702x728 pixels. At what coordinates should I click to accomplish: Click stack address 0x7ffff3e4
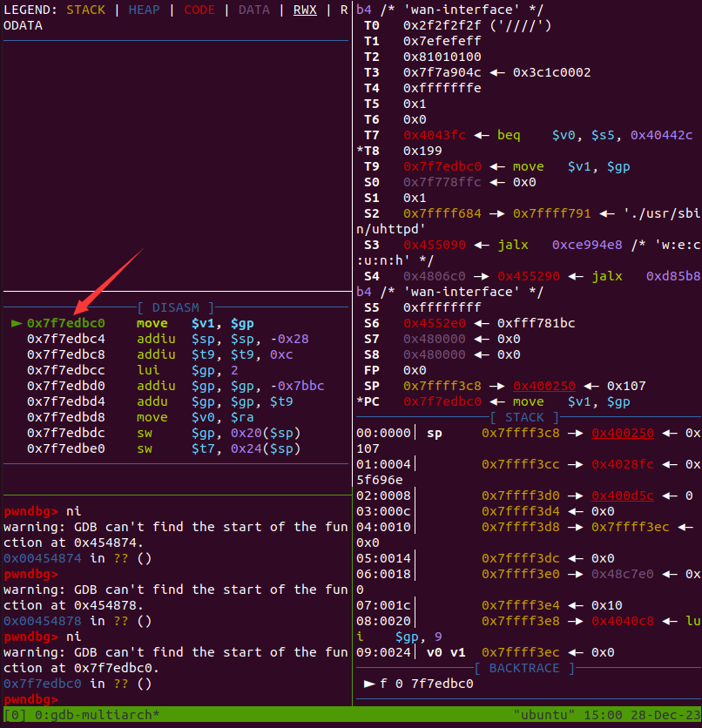[521, 605]
